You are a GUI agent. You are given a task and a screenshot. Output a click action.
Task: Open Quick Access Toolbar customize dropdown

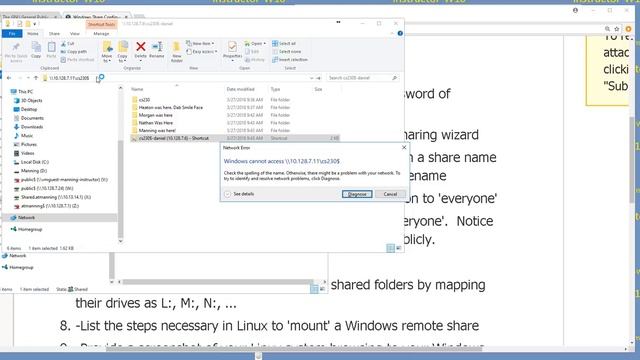[35, 24]
